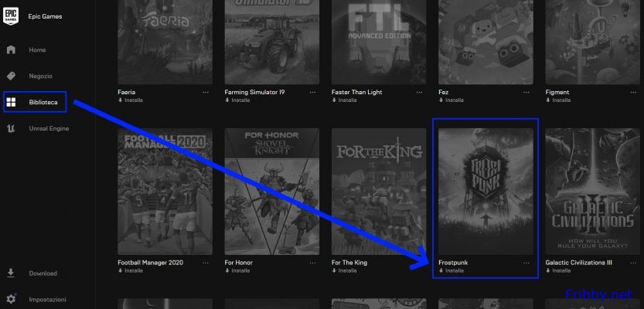The height and width of the screenshot is (309, 644).
Task: Open the For The King cover
Action: coord(379,192)
